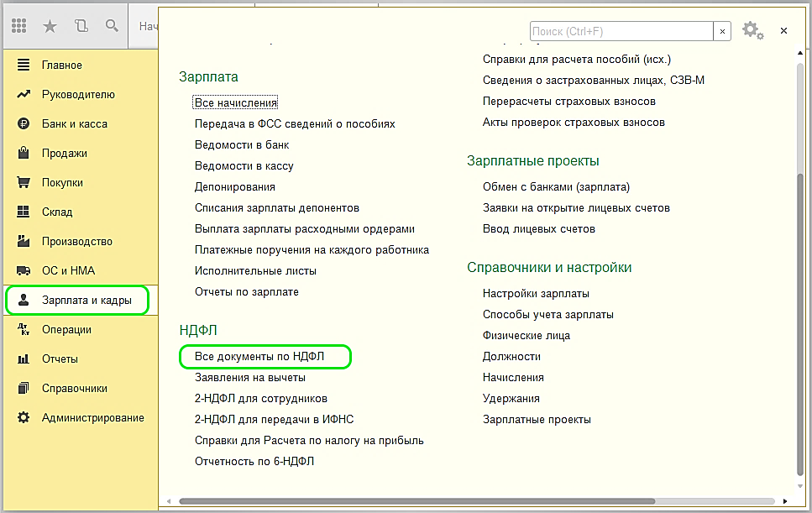Click the Отчеты bar chart icon

(24, 359)
